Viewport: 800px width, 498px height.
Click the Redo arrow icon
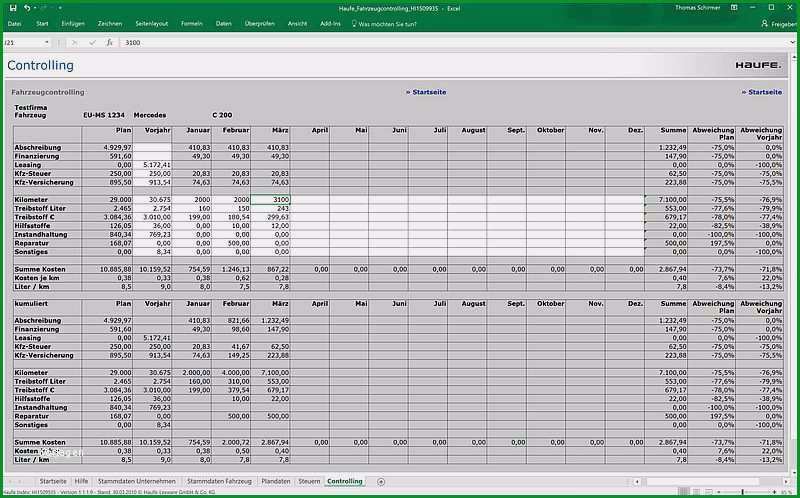(x=44, y=8)
